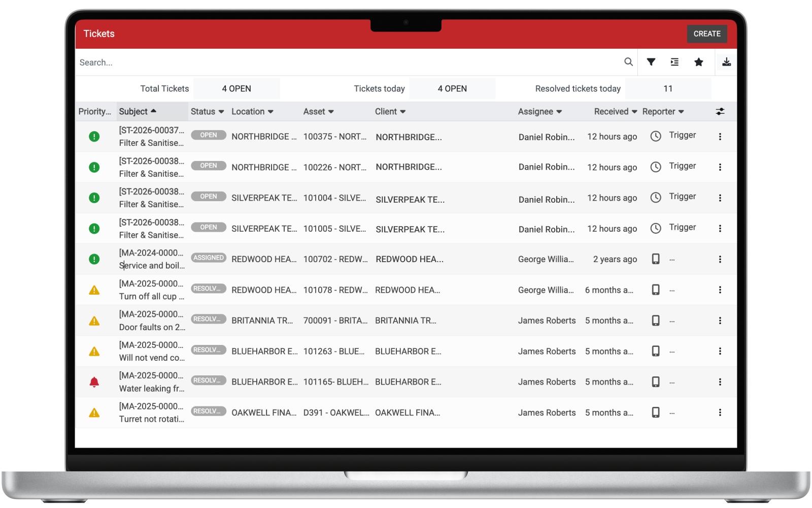The height and width of the screenshot is (508, 812).
Task: Click asset cell D391 - OAKWEL...
Action: pos(336,412)
